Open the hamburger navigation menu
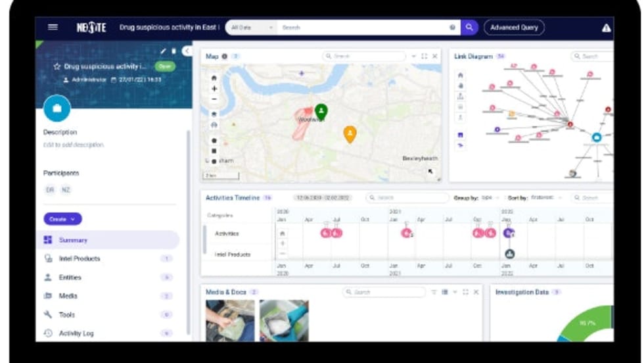This screenshot has width=644, height=363. click(53, 28)
